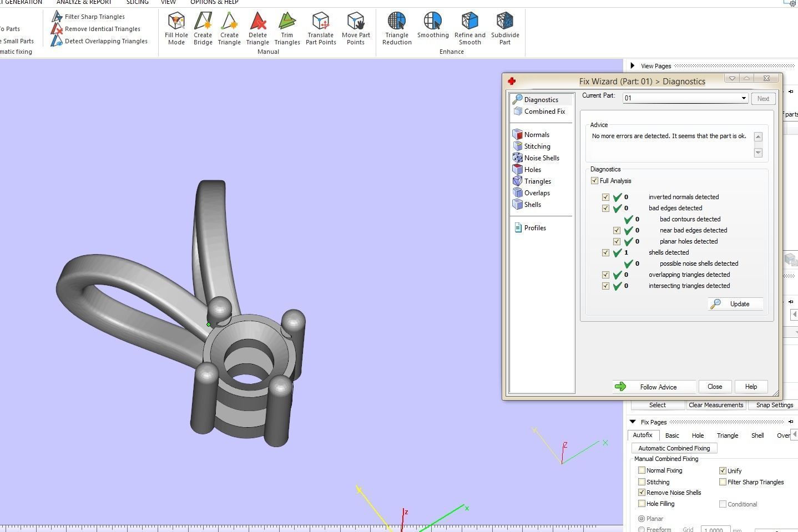Run Detect Overlapping Triangles

tap(99, 41)
